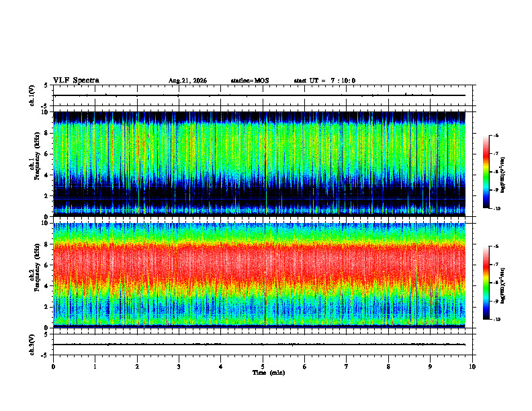The width and height of the screenshot is (532, 411).
Task: Click the station=MOS label
Action: (250, 81)
